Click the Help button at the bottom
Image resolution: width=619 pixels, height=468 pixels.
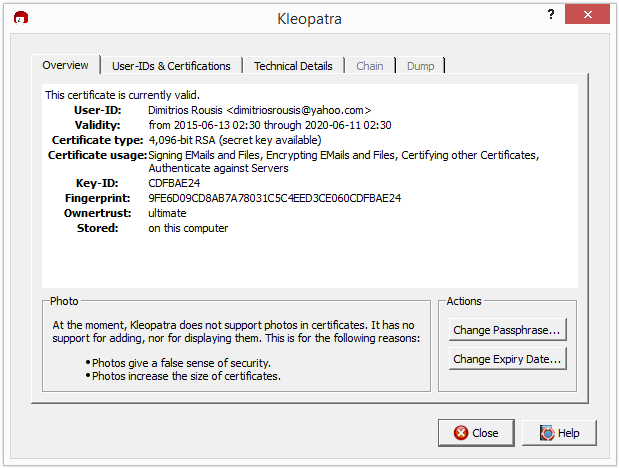559,433
